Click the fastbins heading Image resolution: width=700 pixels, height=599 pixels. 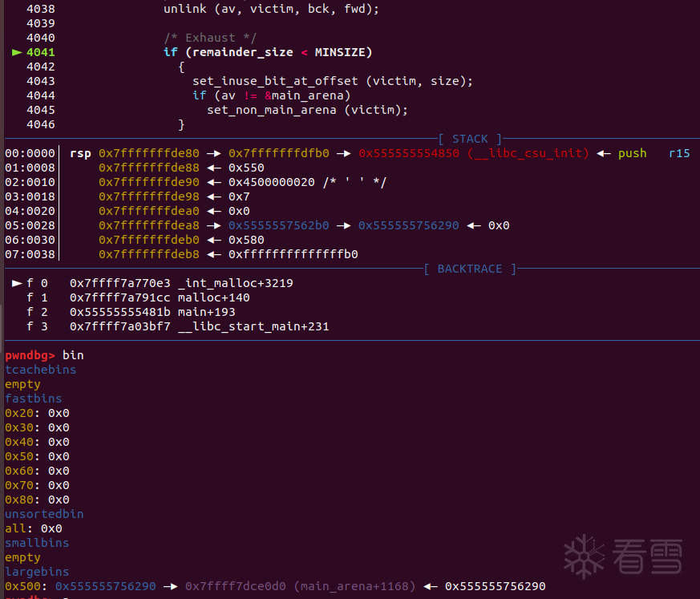(x=34, y=399)
